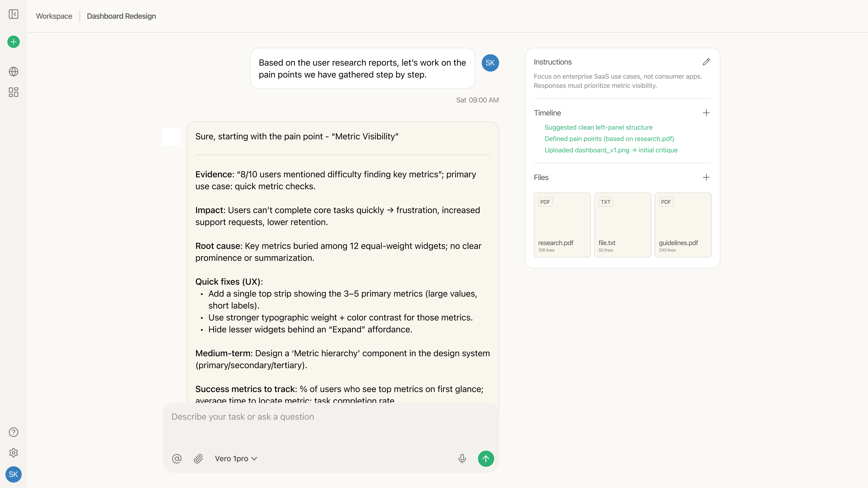Send message with green arrow button
The image size is (868, 488).
pos(486,458)
